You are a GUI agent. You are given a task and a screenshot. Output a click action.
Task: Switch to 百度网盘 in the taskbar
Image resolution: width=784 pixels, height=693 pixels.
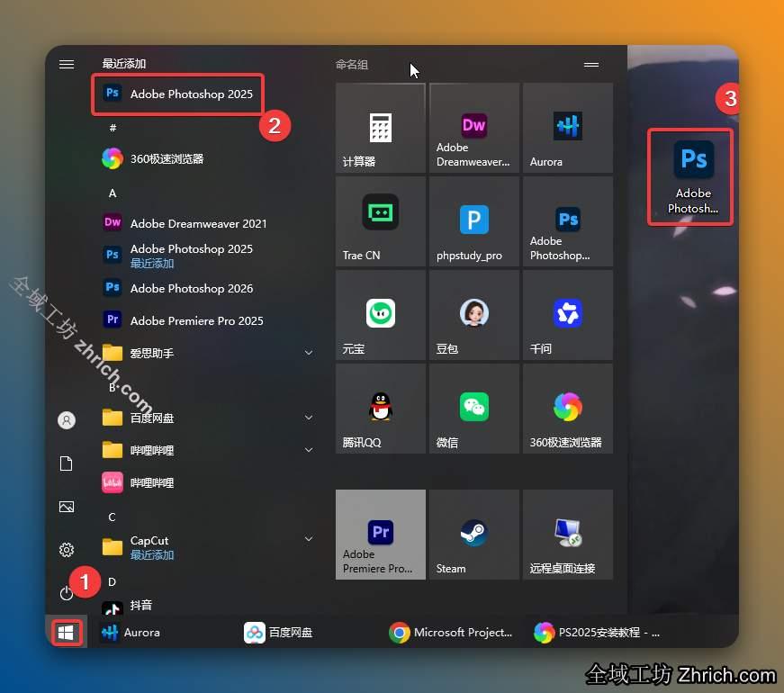[278, 633]
